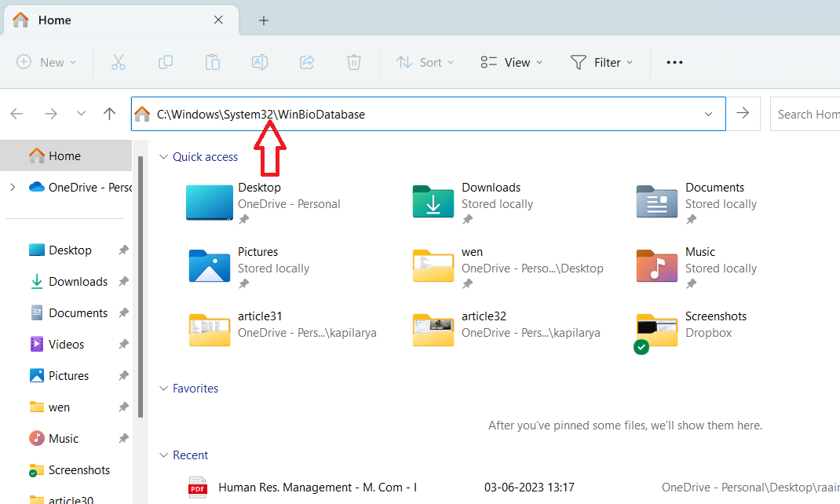Expand the OneDrive tree item

(13, 187)
